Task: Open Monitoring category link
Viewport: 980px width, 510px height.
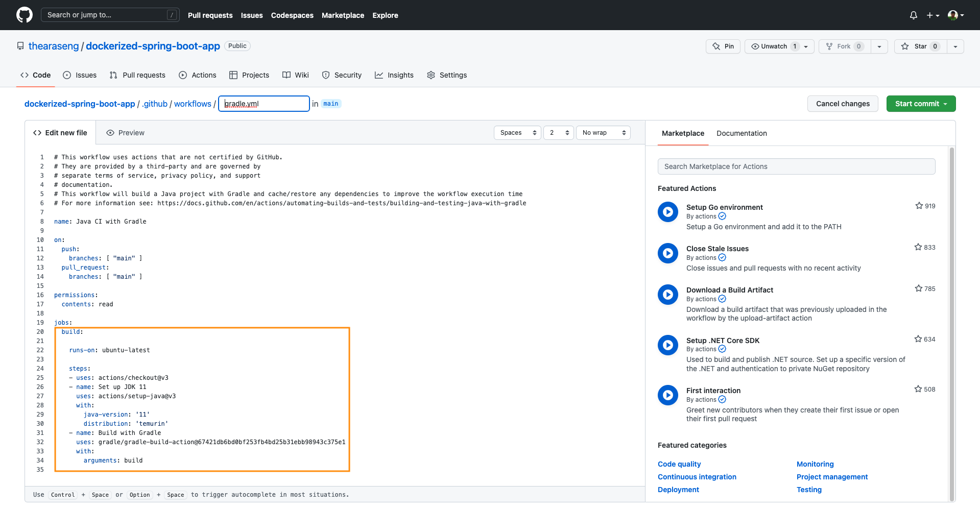Action: pos(815,464)
